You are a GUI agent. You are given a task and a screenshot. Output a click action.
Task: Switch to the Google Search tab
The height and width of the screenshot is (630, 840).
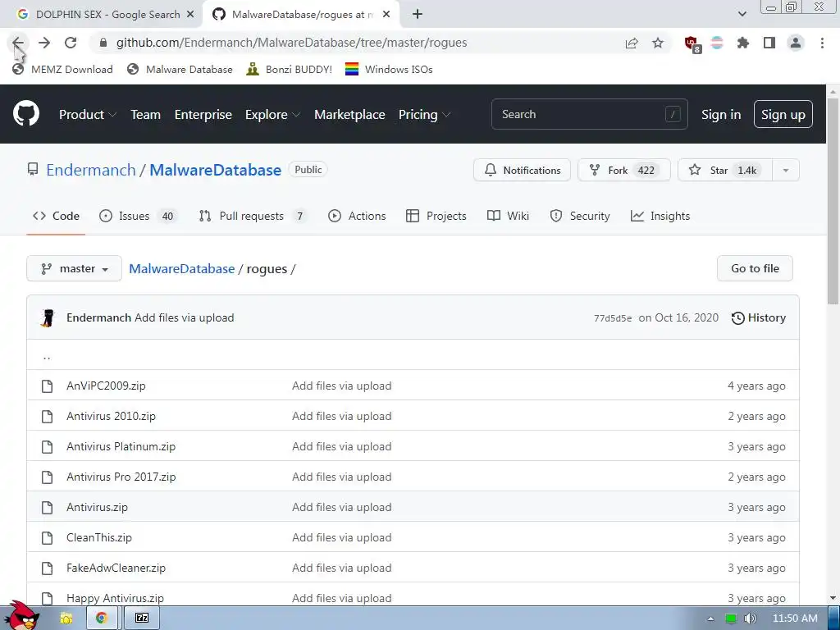pyautogui.click(x=102, y=15)
